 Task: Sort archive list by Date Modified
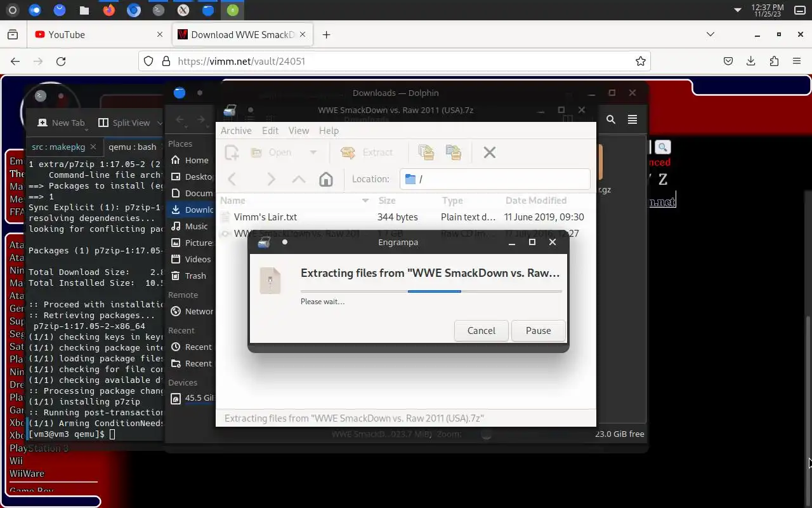tap(547, 200)
